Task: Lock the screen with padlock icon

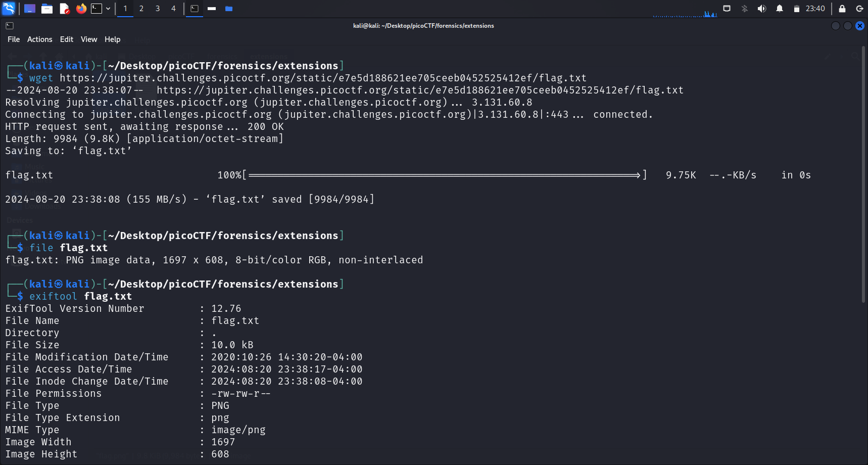Action: 842,9
